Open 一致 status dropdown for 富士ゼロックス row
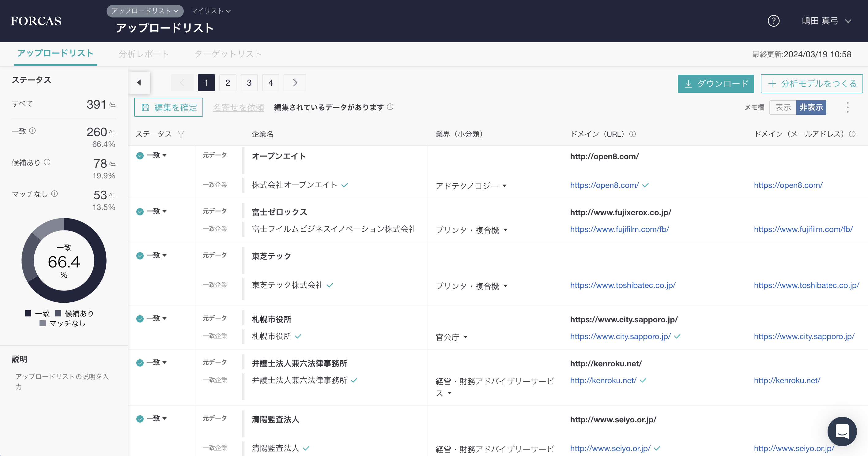This screenshot has height=456, width=868. pyautogui.click(x=164, y=211)
